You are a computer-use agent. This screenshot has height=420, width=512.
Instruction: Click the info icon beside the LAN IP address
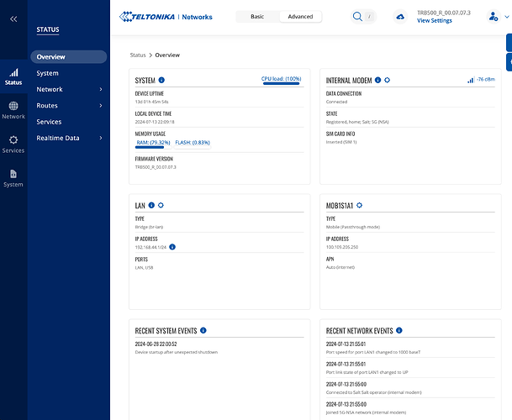point(172,247)
